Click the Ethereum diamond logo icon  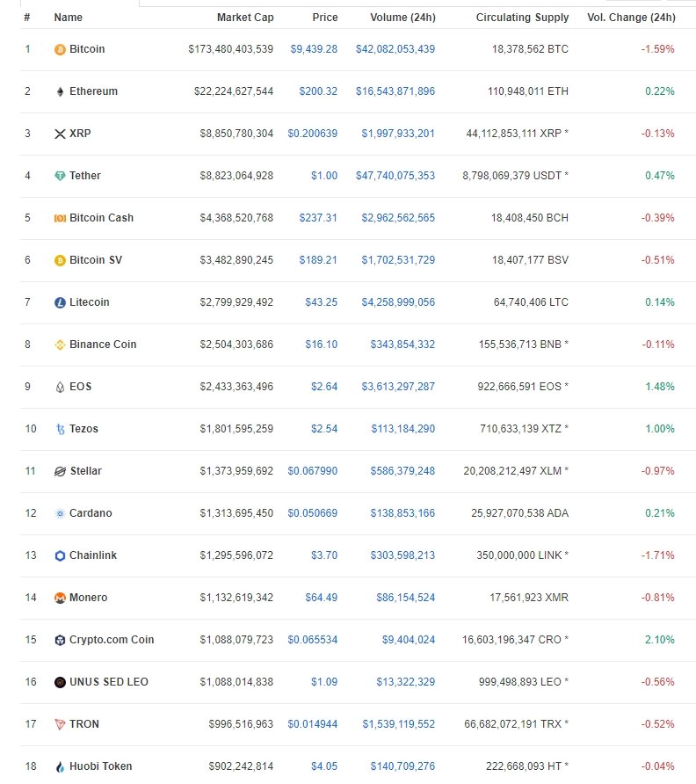(60, 91)
